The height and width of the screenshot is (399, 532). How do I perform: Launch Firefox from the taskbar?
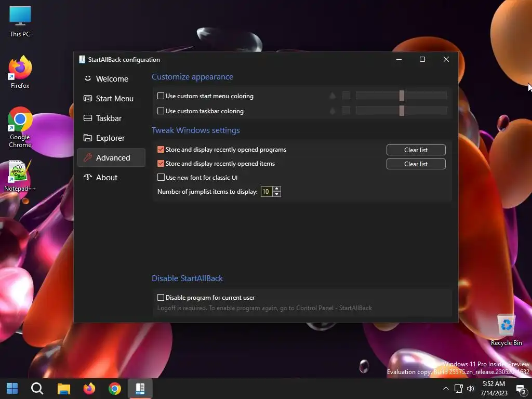[x=89, y=389]
